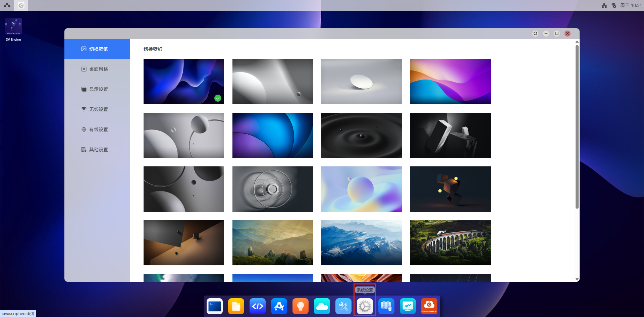Click the wired network icon in the system tray
The width and height of the screenshot is (644, 317).
(604, 5)
